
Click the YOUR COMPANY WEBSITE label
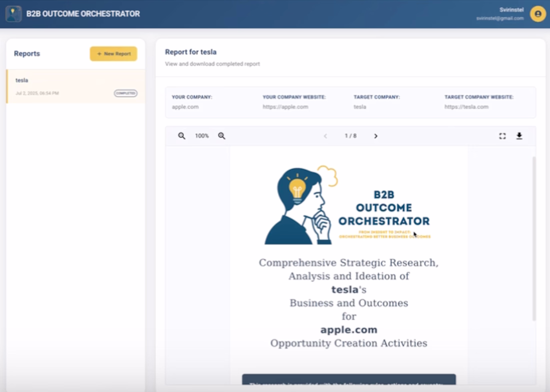(x=294, y=97)
